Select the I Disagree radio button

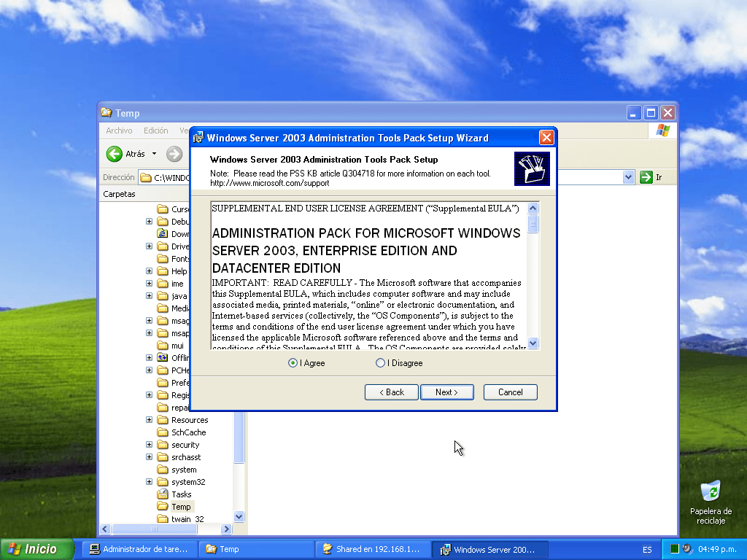[x=380, y=363]
